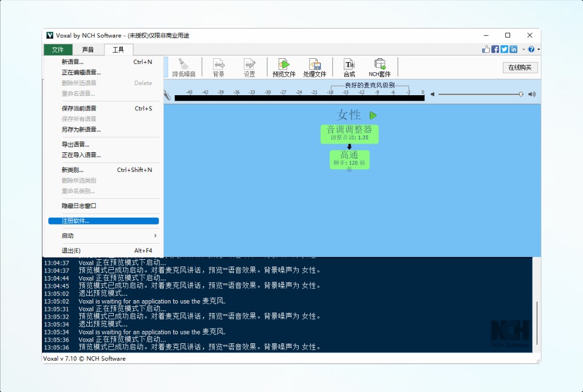Screen dimensions: 583x392
Task: Click the loud volume speaker icon
Action: pos(532,95)
